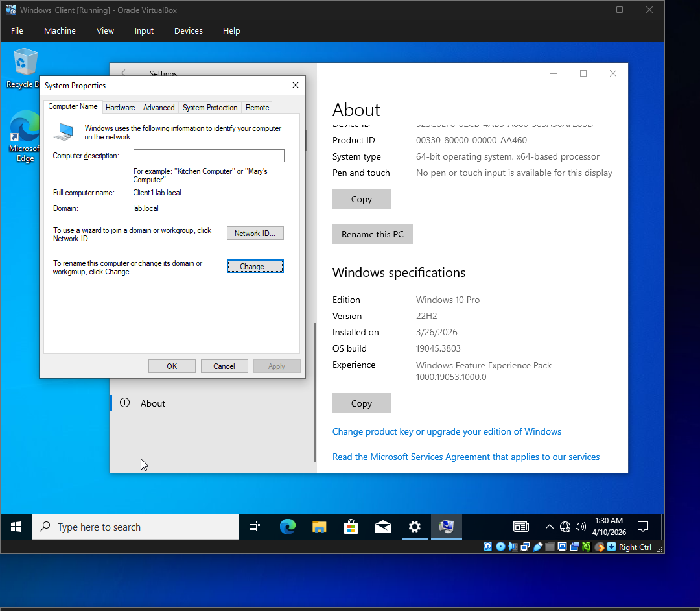
Task: Click VirtualBox hard disk activity icon
Action: (487, 547)
